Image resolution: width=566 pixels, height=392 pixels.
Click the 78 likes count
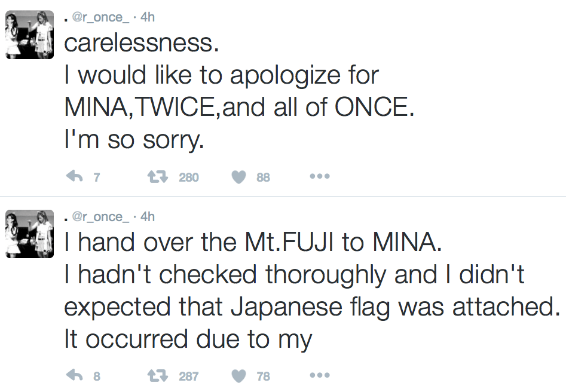(263, 376)
